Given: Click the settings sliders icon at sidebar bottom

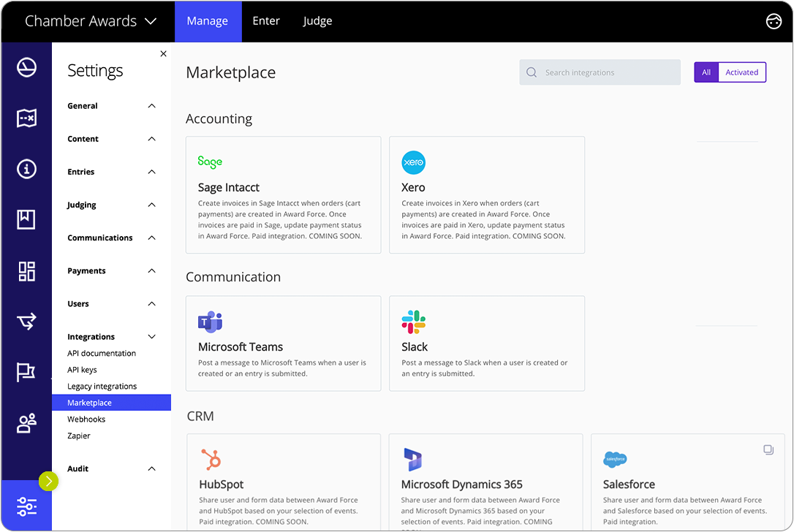Looking at the screenshot, I should click(26, 506).
